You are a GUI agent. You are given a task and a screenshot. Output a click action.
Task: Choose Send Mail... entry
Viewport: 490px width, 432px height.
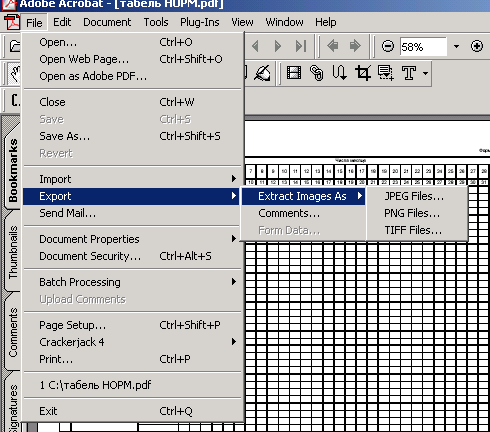[131, 213]
